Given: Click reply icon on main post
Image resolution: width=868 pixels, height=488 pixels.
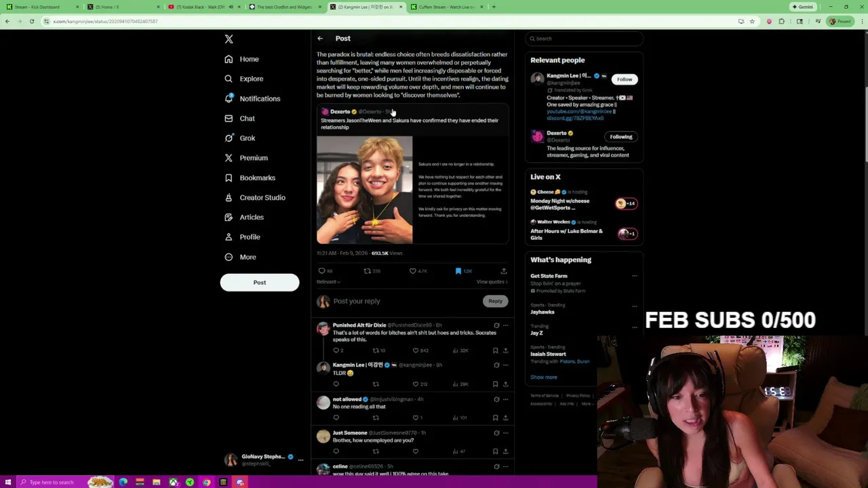Looking at the screenshot, I should pos(321,271).
